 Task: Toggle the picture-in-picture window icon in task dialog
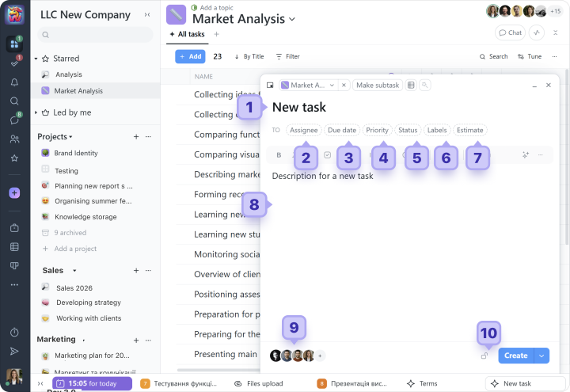point(271,85)
